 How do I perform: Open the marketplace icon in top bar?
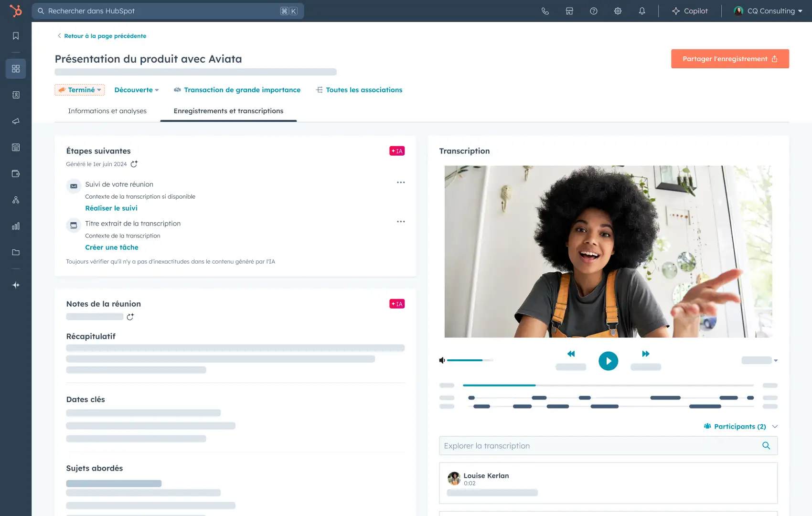[x=569, y=11]
